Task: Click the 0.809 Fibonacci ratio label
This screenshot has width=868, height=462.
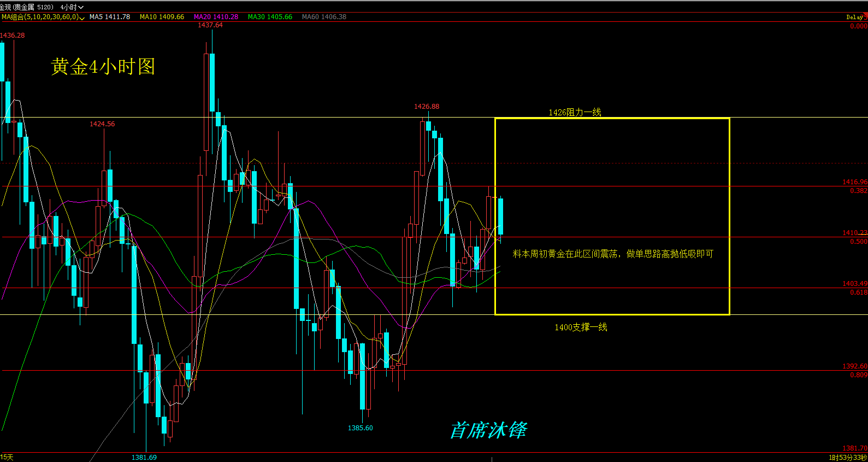Action: coord(859,375)
